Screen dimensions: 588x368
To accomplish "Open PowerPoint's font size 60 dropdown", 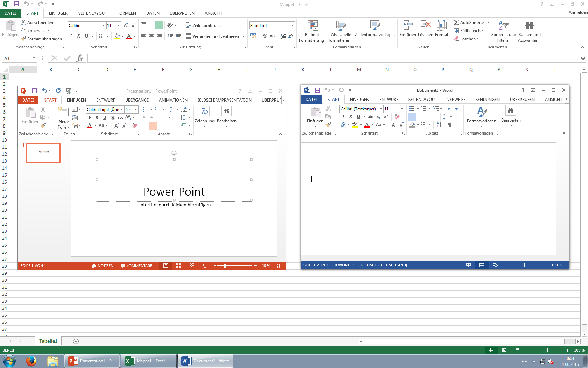I will 136,110.
